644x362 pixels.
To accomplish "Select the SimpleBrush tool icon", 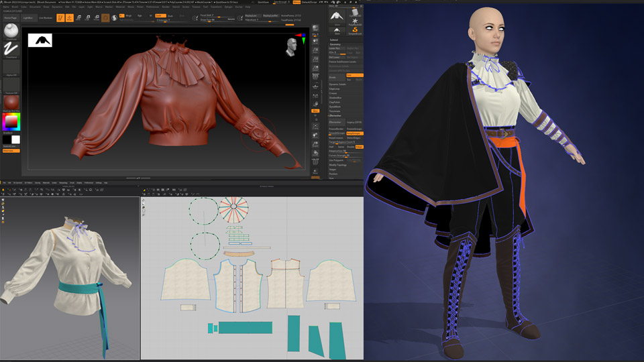I will tap(354, 29).
